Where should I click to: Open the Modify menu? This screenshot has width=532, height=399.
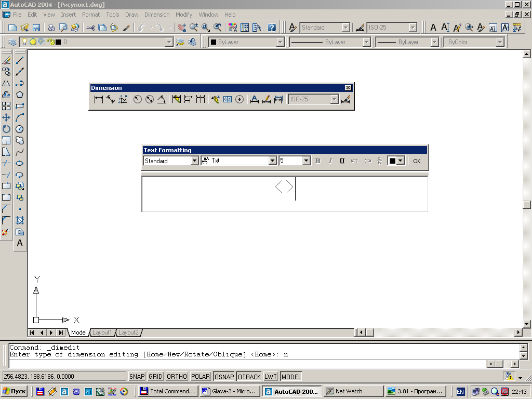tap(184, 15)
